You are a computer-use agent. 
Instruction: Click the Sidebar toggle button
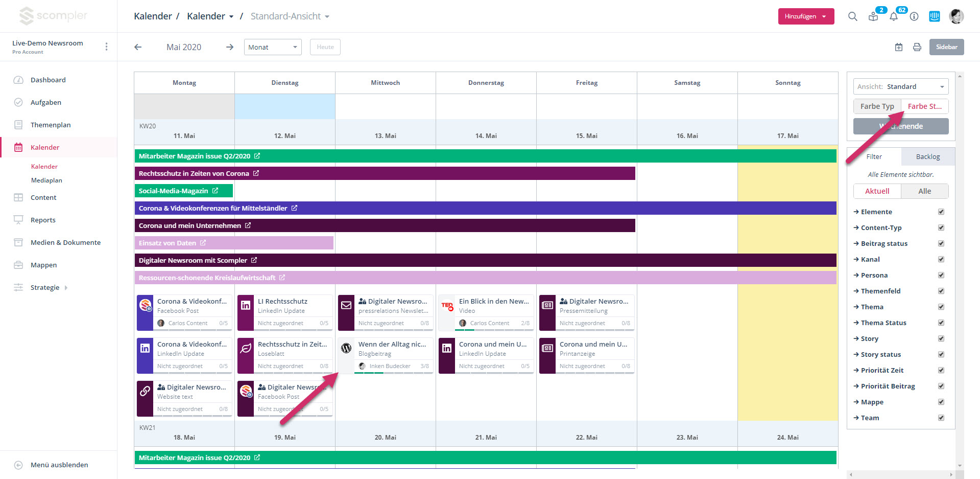pos(946,47)
